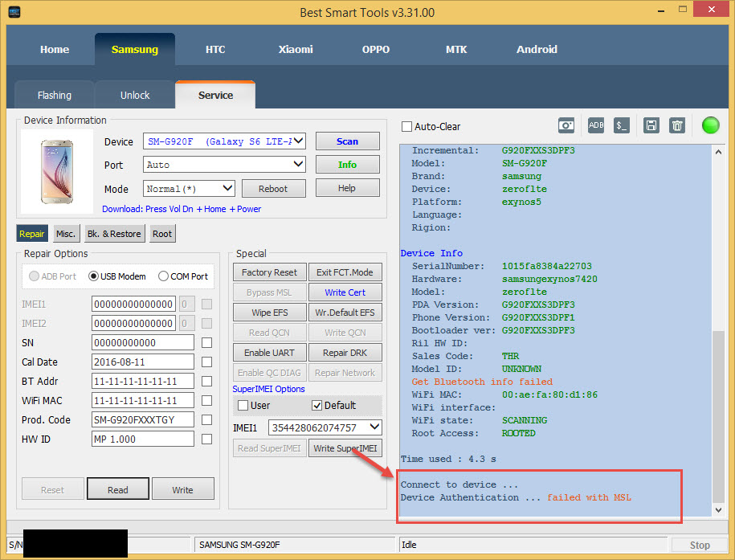Image resolution: width=735 pixels, height=560 pixels.
Task: Click the Prod. Code input field
Action: [x=142, y=419]
